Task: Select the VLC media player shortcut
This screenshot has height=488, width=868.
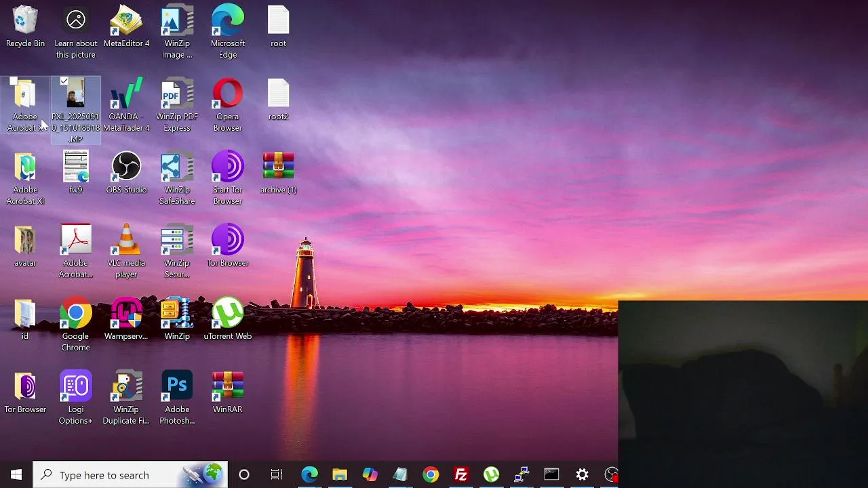Action: pyautogui.click(x=126, y=252)
